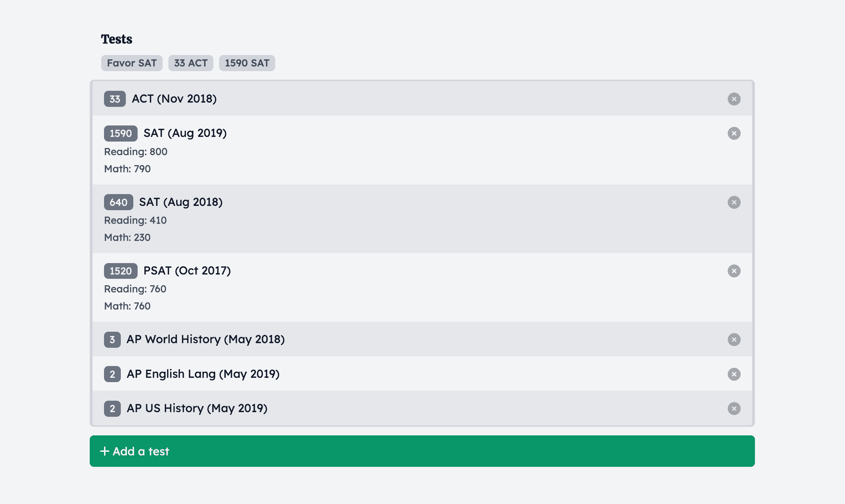
Task: Select the Favor SAT tag
Action: [x=132, y=63]
